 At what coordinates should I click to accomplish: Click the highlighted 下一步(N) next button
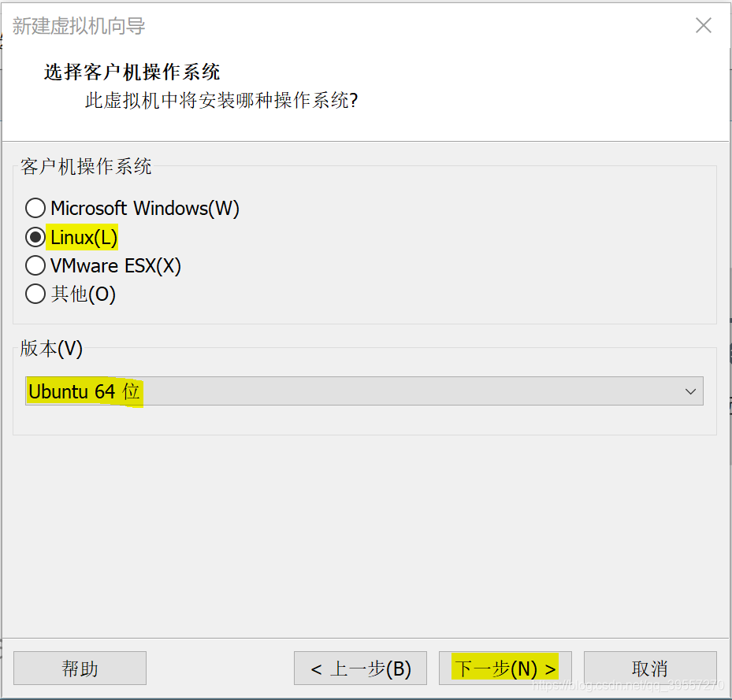point(504,668)
